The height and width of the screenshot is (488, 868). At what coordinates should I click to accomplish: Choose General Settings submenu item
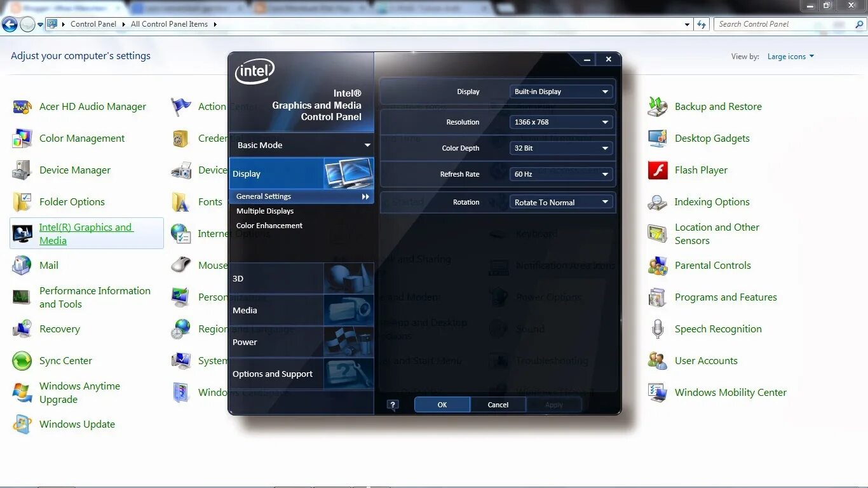point(302,196)
